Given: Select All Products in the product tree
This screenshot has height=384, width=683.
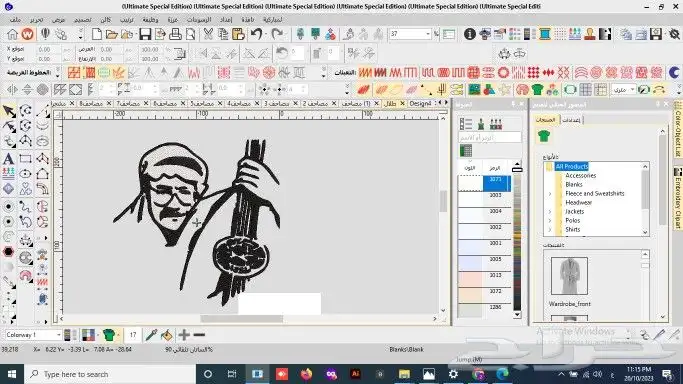Looking at the screenshot, I should [571, 166].
